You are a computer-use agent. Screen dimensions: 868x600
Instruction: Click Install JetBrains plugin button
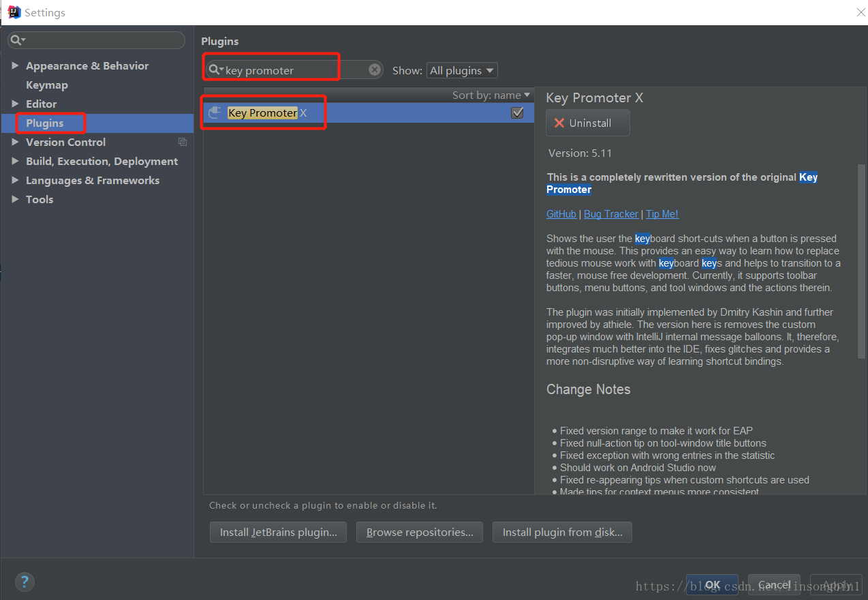tap(278, 532)
